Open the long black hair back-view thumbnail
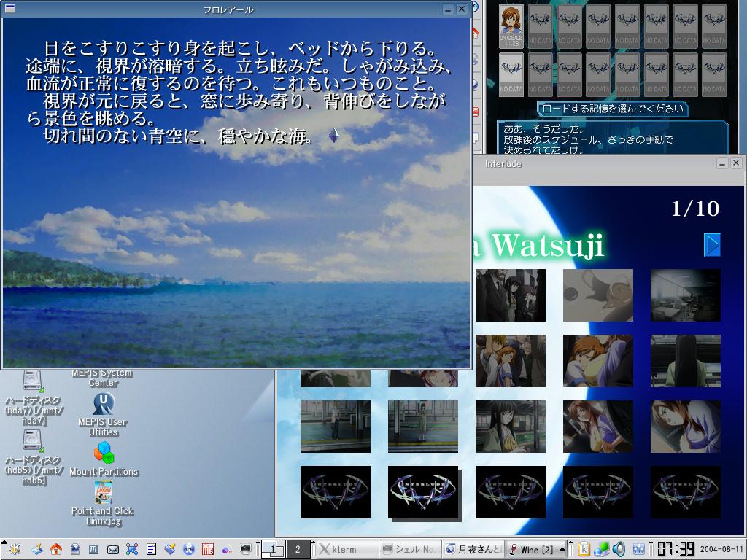The height and width of the screenshot is (560, 747). click(x=686, y=360)
